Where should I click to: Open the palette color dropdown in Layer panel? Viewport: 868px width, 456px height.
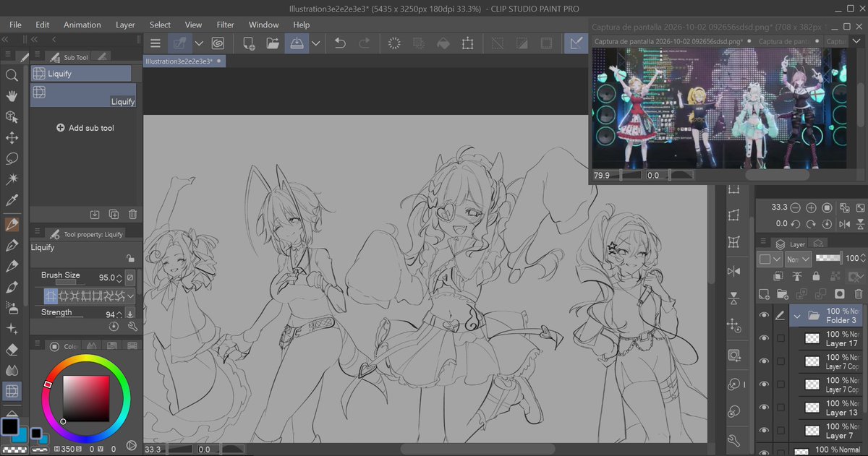point(769,259)
